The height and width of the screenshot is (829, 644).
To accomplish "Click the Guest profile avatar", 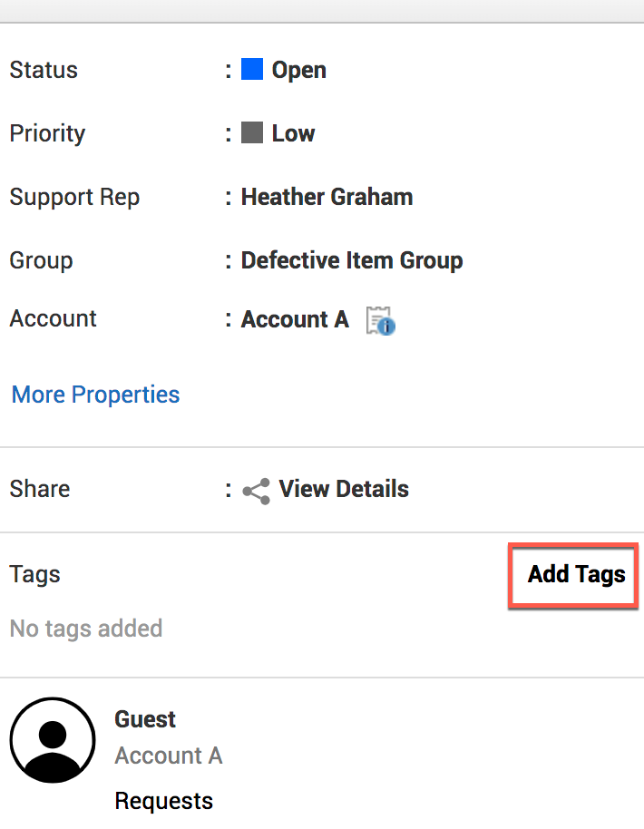I will click(x=53, y=740).
